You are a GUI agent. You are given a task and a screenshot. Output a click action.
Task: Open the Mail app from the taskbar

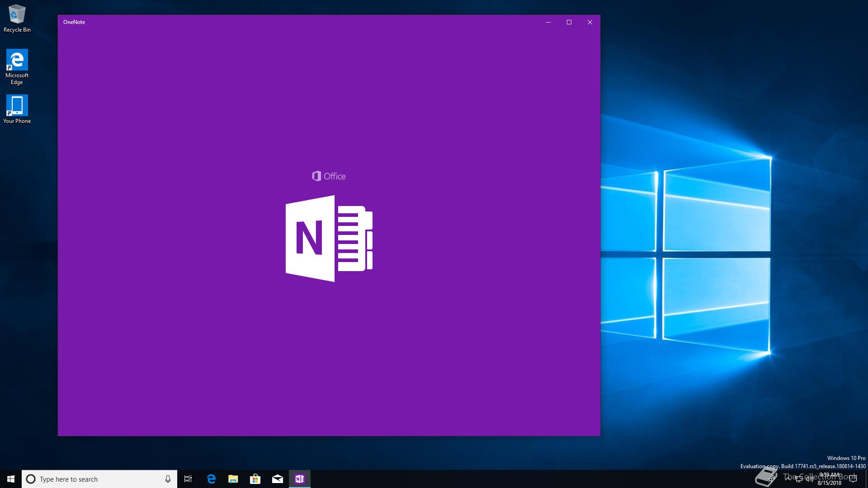pos(278,479)
